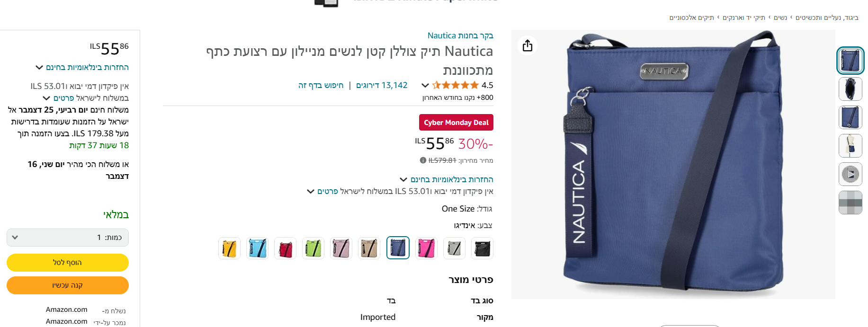Open the women breadcrumb category
Screen dimensions: 868x327
(780, 18)
